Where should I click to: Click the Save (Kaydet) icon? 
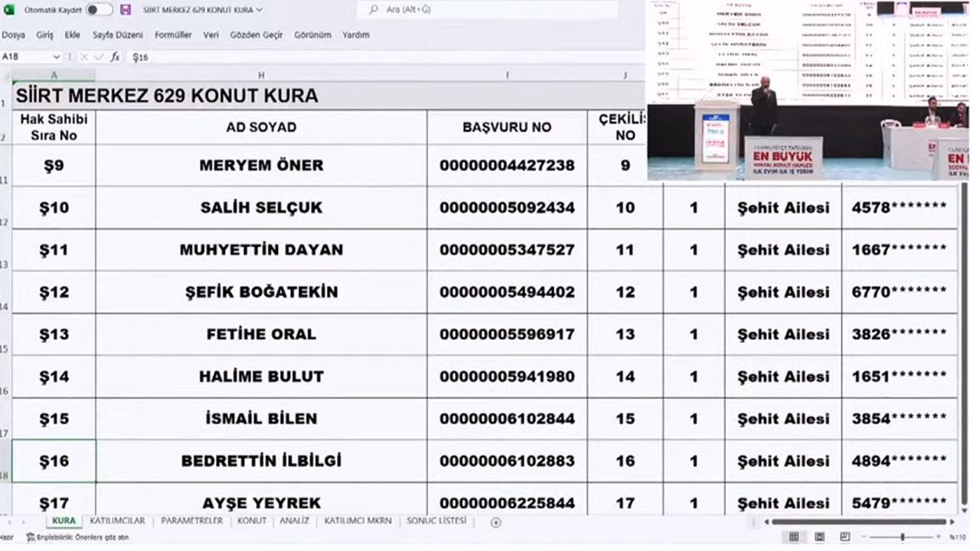[125, 9]
